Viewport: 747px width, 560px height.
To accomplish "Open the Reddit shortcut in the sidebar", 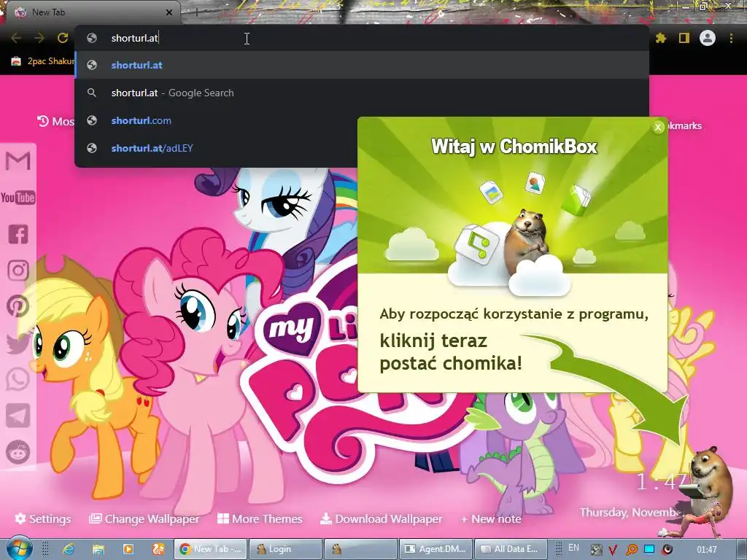I will tap(18, 452).
